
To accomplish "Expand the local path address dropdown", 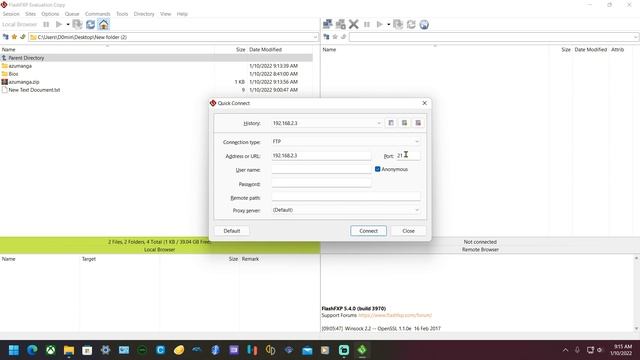I will 315,37.
